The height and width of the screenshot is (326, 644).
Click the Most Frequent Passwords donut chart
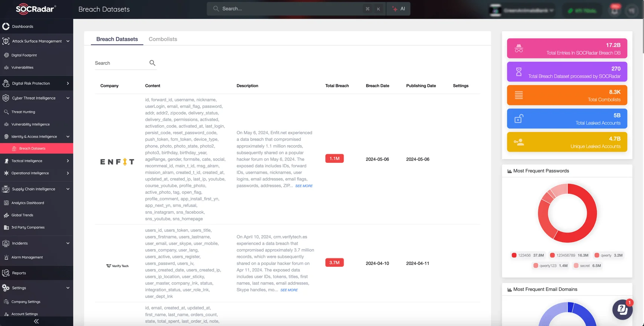click(x=567, y=213)
